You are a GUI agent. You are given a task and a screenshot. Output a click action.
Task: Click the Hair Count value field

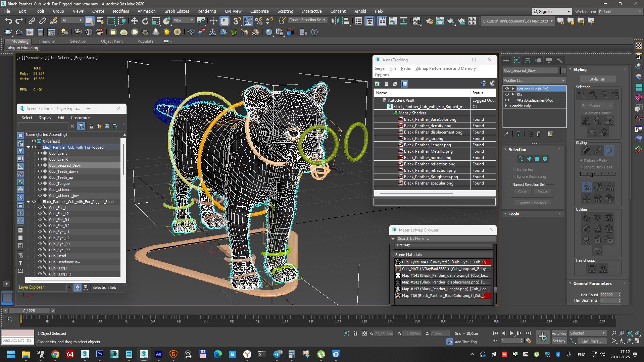[x=608, y=295]
